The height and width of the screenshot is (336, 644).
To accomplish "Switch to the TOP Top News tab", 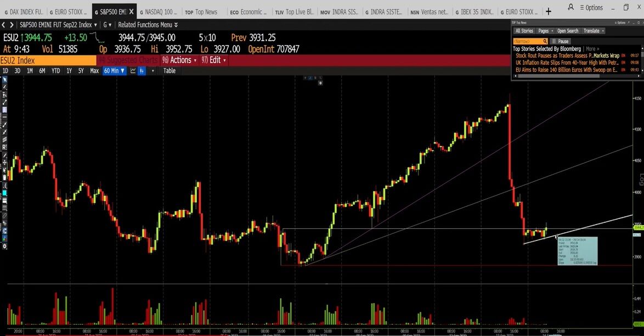I will [201, 12].
